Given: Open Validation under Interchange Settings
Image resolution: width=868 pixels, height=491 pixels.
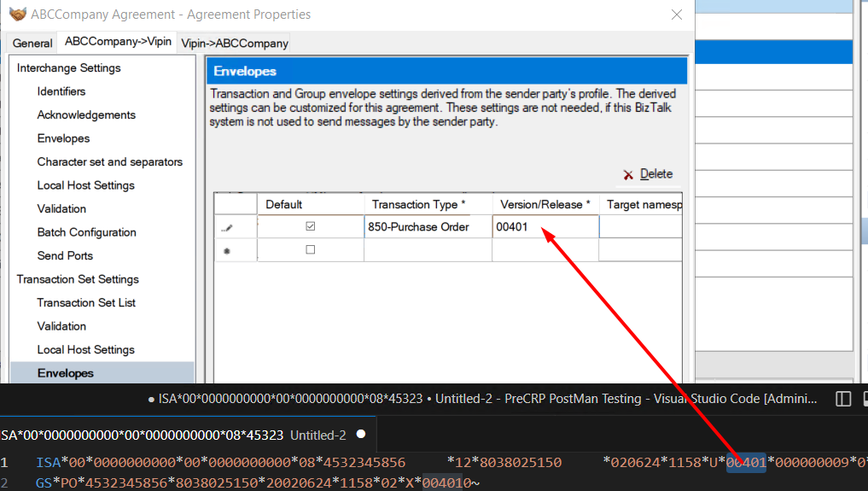Looking at the screenshot, I should tap(61, 208).
